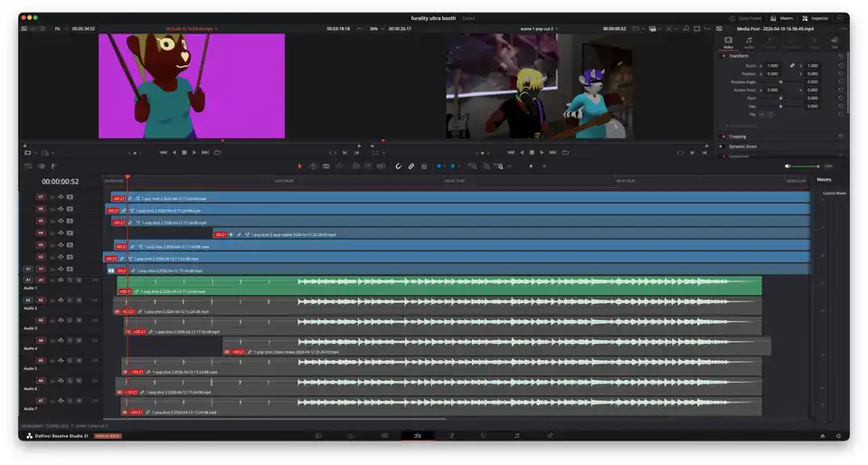Disable video track V5

pyautogui.click(x=70, y=221)
